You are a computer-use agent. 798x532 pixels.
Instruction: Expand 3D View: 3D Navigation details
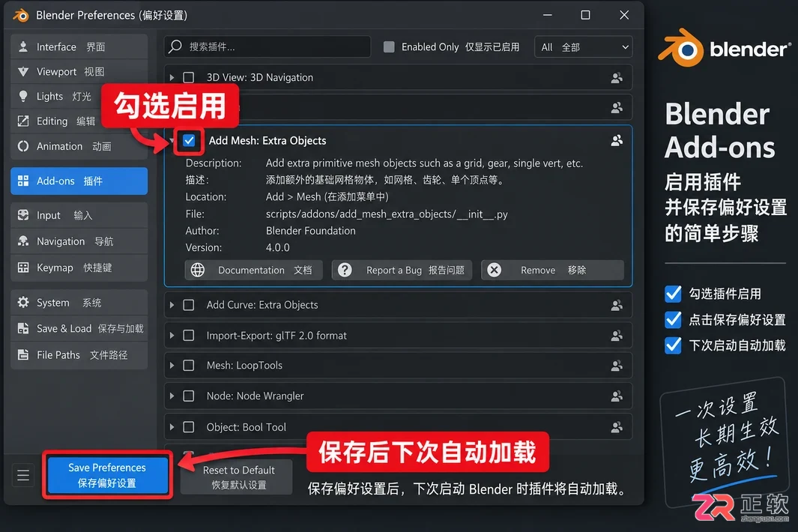click(x=172, y=77)
